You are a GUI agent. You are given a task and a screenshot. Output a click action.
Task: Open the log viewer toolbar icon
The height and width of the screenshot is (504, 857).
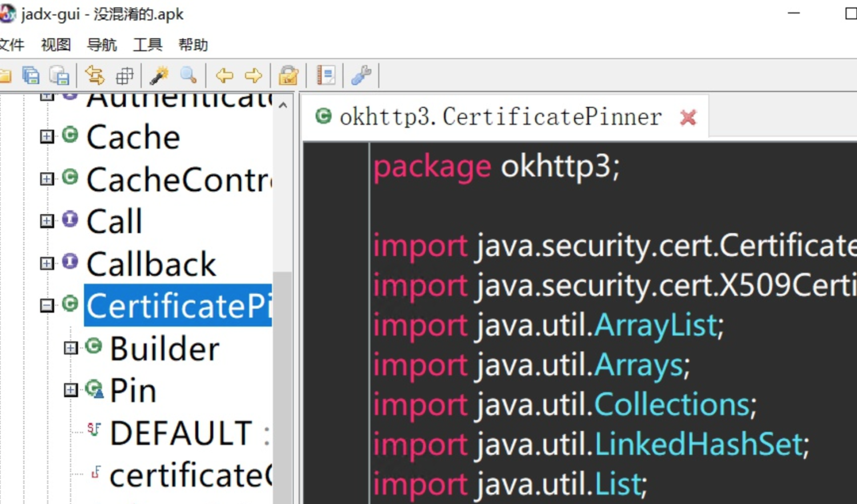(x=326, y=75)
